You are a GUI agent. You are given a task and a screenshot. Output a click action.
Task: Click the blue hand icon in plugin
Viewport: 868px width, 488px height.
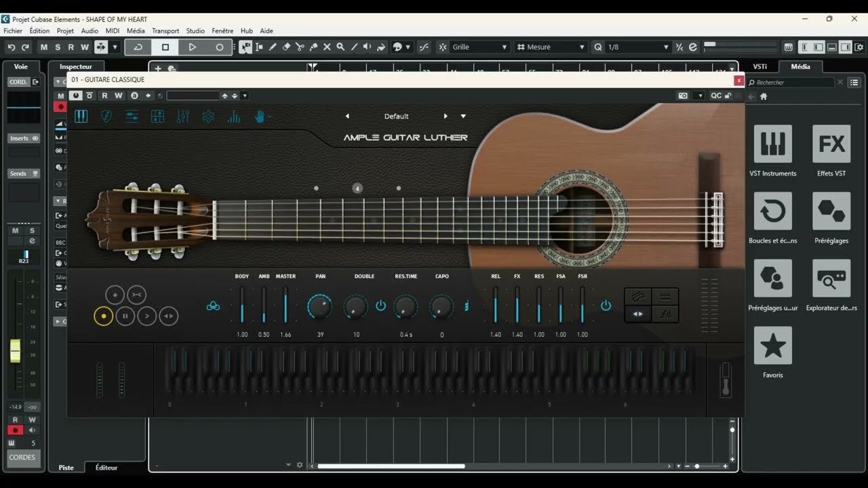tap(259, 117)
